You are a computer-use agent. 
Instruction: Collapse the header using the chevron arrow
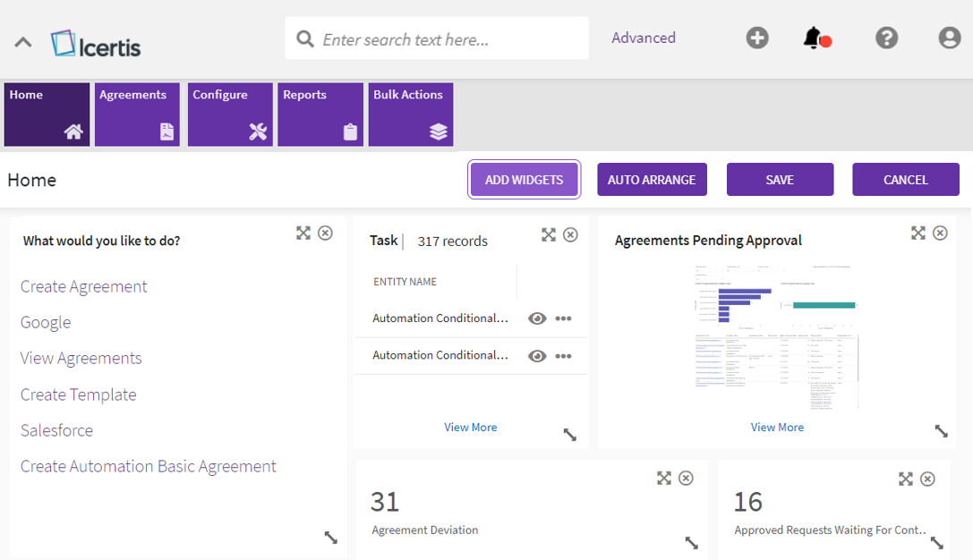[x=23, y=42]
